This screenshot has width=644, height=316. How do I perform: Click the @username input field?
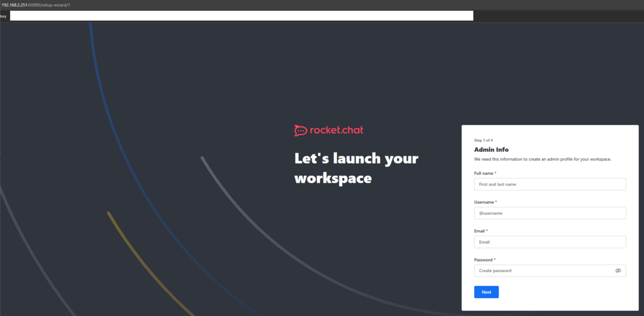coord(550,213)
